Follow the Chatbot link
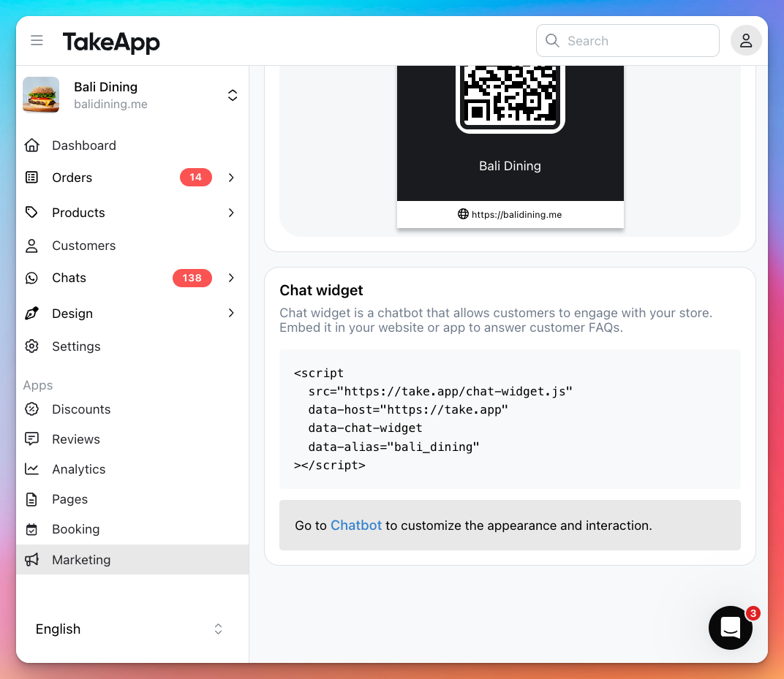 356,526
